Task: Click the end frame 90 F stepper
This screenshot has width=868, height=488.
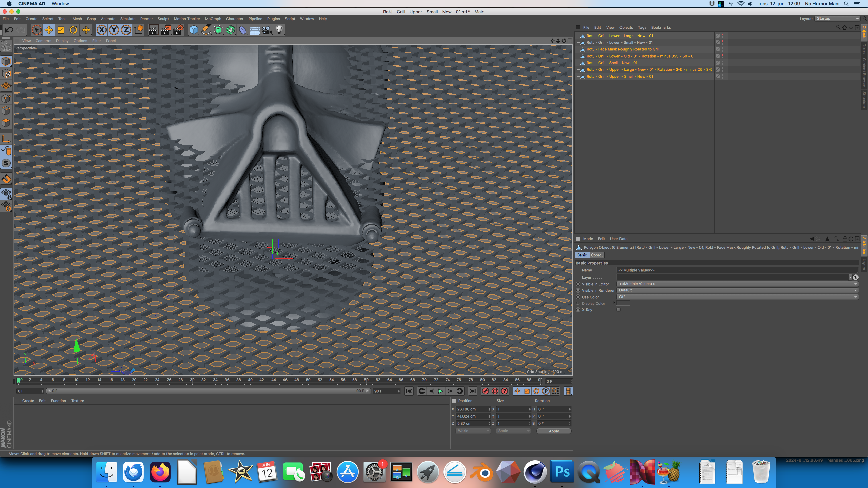Action: coord(399,391)
